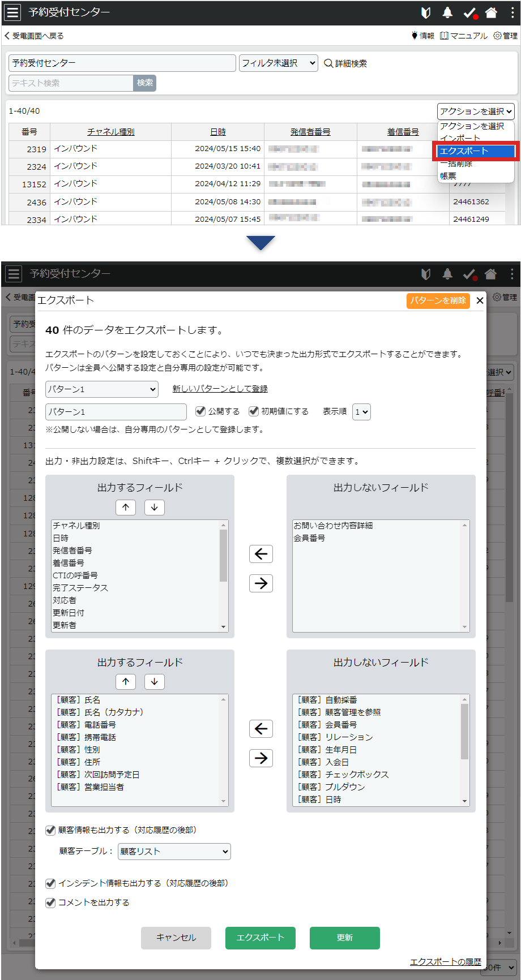Toggle インシデント情報も出力する checkbox

pos(50,883)
